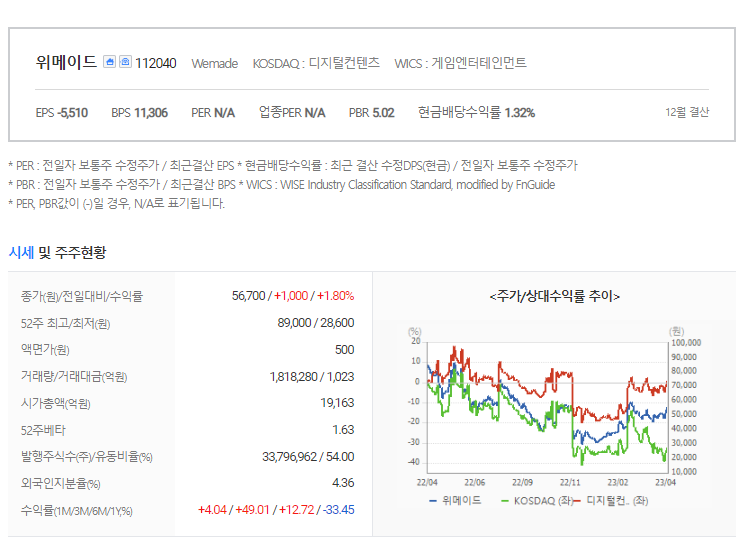Click KOSDAQ : 디지털컨텐츠 classification

[x=316, y=63]
